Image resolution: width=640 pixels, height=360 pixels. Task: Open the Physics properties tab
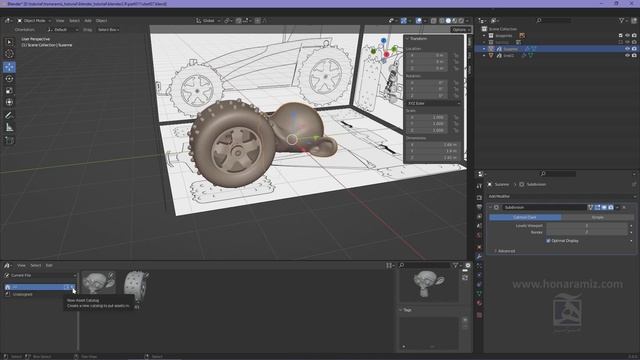pyautogui.click(x=479, y=275)
